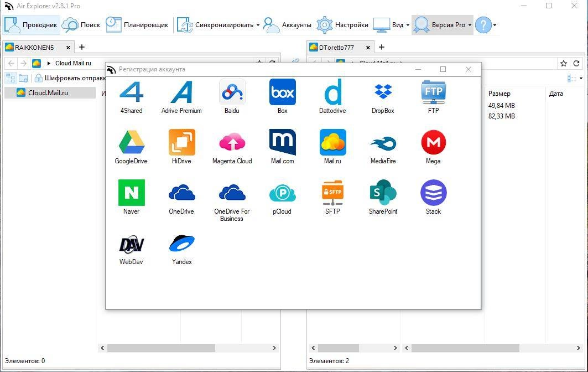Click the Синхронизировать button
This screenshot has height=372, width=588.
coord(215,25)
